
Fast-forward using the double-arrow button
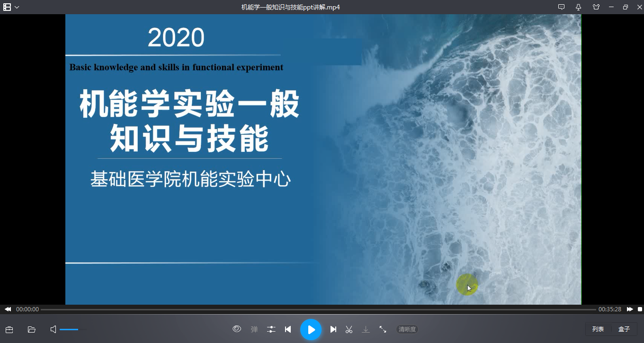(630, 309)
